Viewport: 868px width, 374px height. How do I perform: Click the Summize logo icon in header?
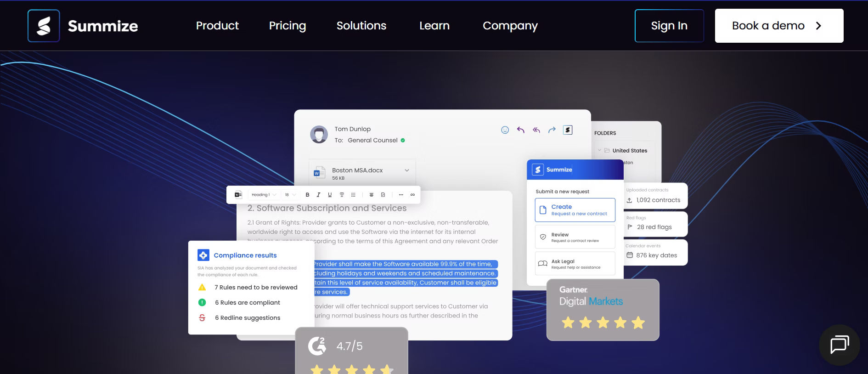(x=44, y=26)
